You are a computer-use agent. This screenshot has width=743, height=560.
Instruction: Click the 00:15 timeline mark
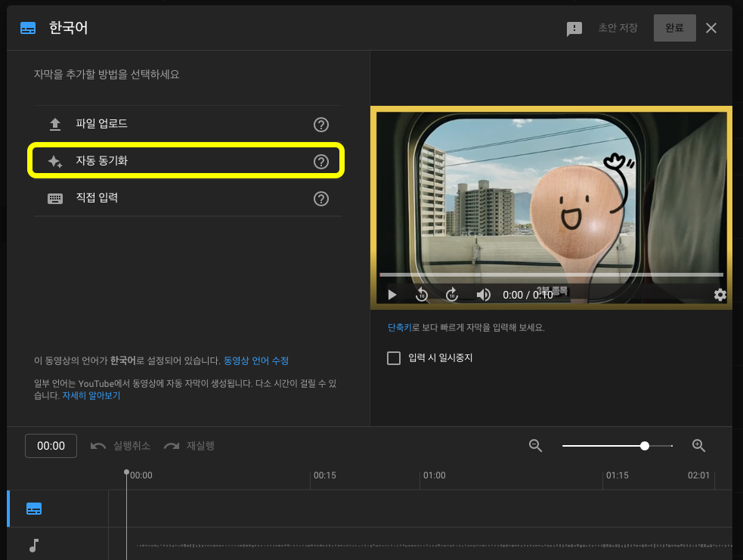324,475
